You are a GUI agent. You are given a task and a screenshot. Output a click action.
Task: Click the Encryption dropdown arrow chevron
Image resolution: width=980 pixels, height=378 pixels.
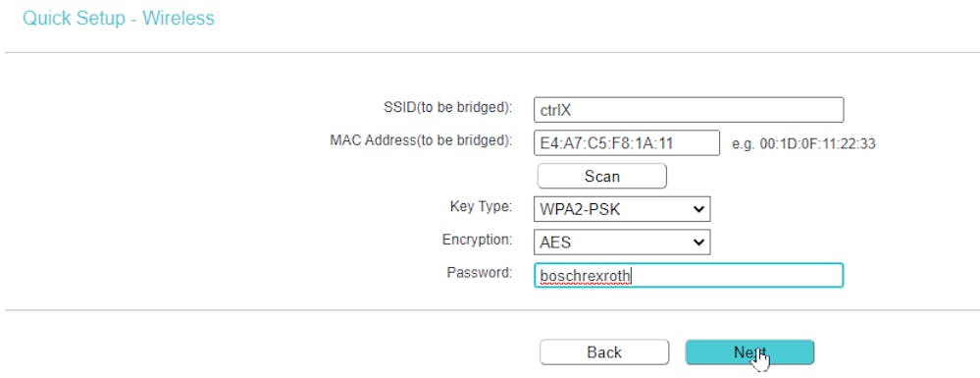[698, 243]
